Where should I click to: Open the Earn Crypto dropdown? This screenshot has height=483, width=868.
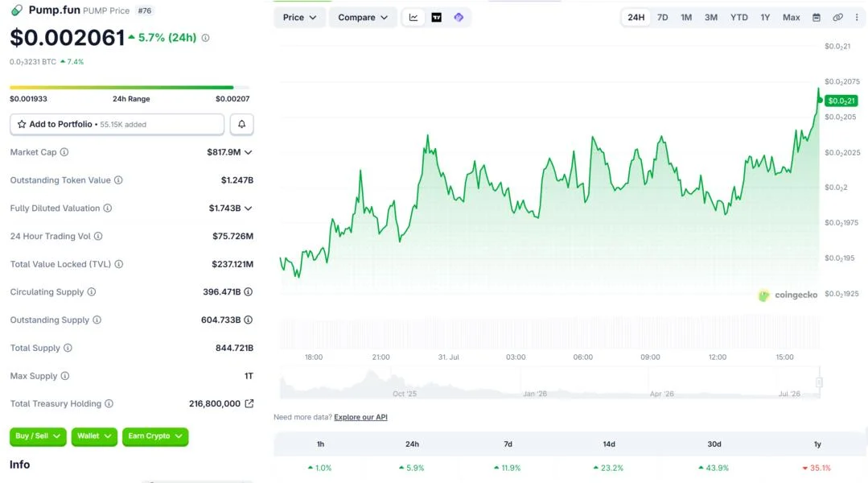click(x=155, y=436)
